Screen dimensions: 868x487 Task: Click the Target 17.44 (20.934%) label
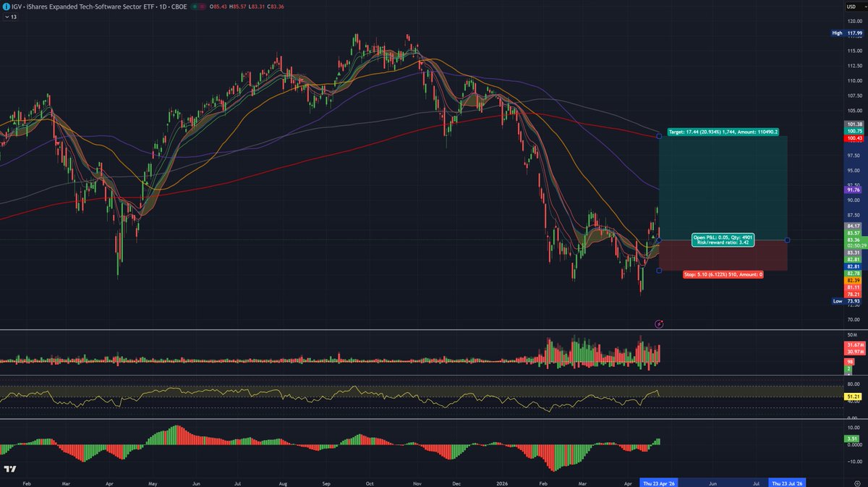click(723, 132)
